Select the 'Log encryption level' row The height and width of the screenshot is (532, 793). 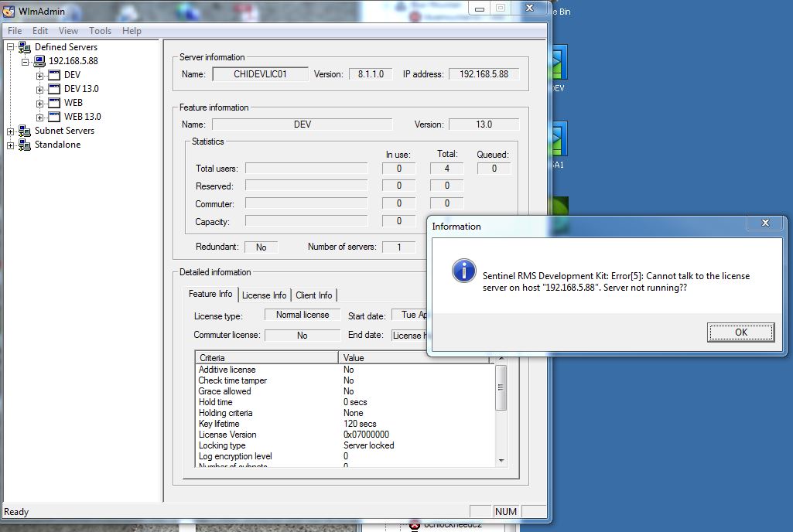(x=345, y=456)
